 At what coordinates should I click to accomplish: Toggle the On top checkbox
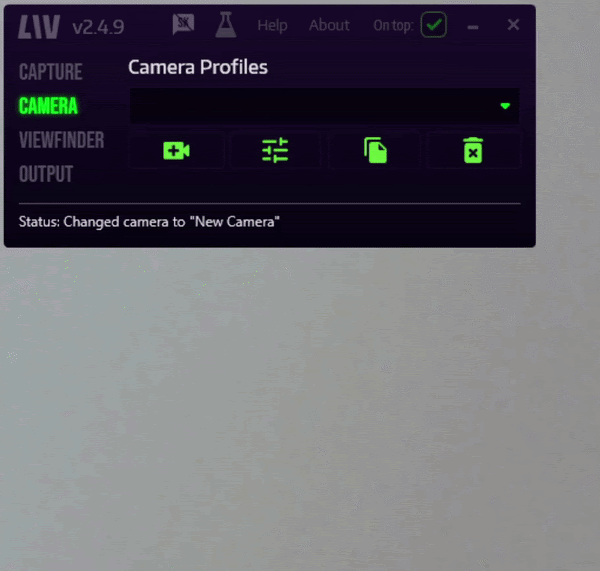pyautogui.click(x=434, y=25)
